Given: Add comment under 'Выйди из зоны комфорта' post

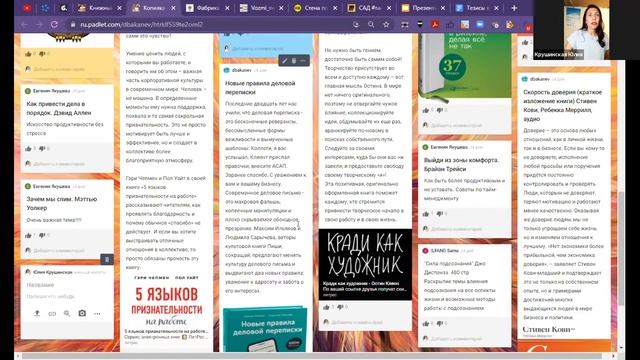Looking at the screenshot, I should coord(456,229).
